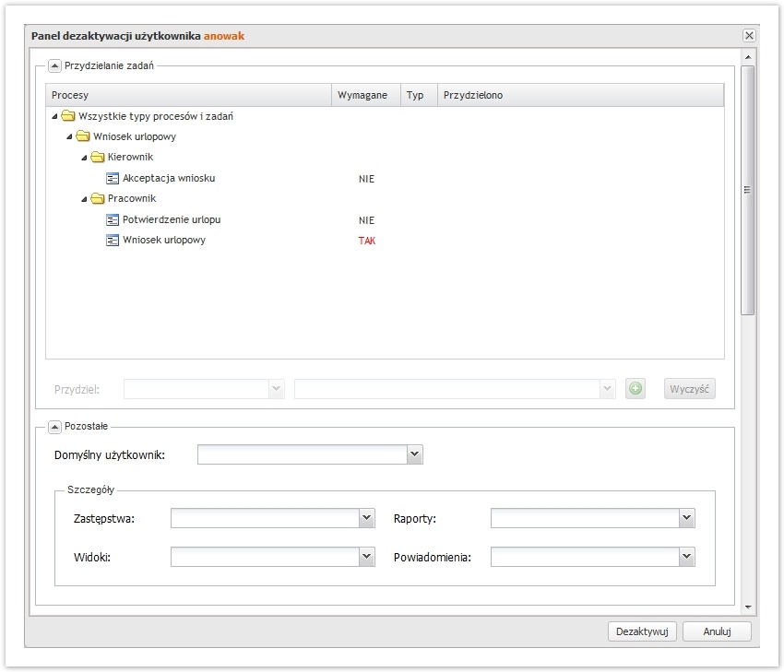Click the Wniosek urlopowy task icon under Pracownik
The height and width of the screenshot is (672, 784).
click(x=113, y=241)
